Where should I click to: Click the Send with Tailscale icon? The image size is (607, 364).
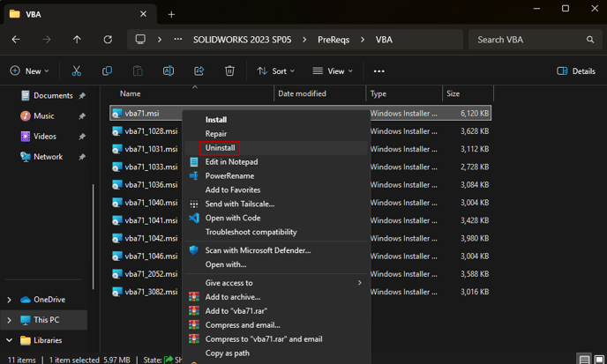point(194,204)
